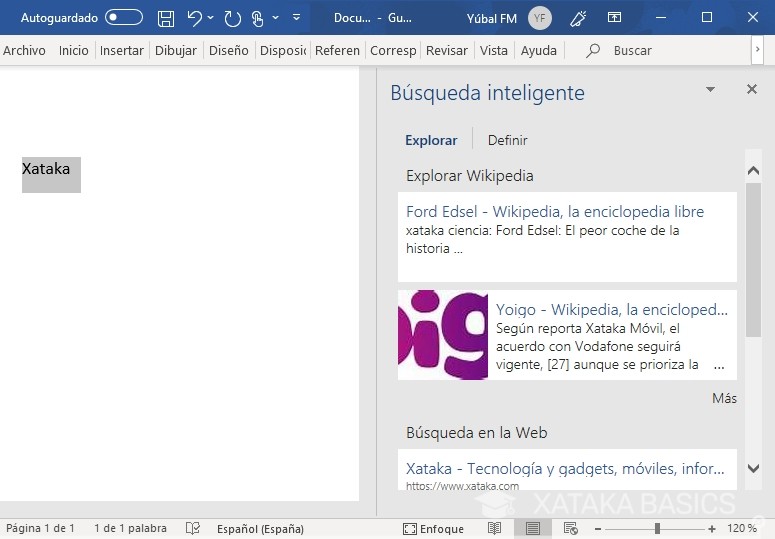The height and width of the screenshot is (539, 775).
Task: Click the YF user account avatar
Action: [x=540, y=18]
